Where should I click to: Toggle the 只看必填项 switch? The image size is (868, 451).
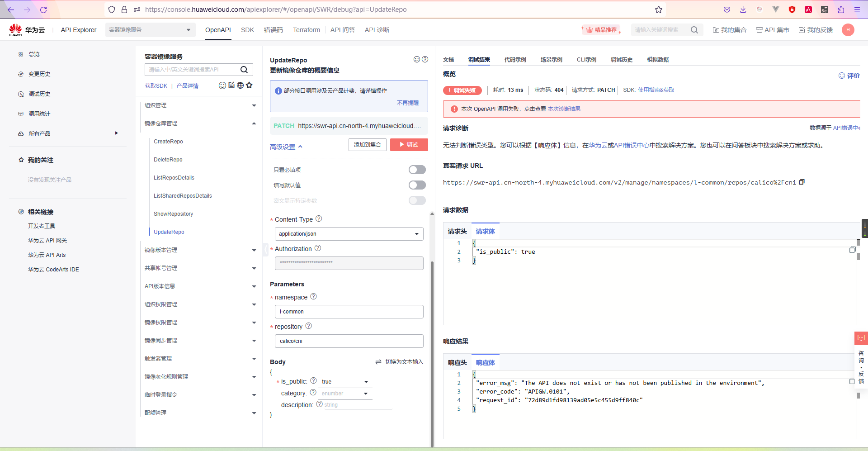(417, 170)
